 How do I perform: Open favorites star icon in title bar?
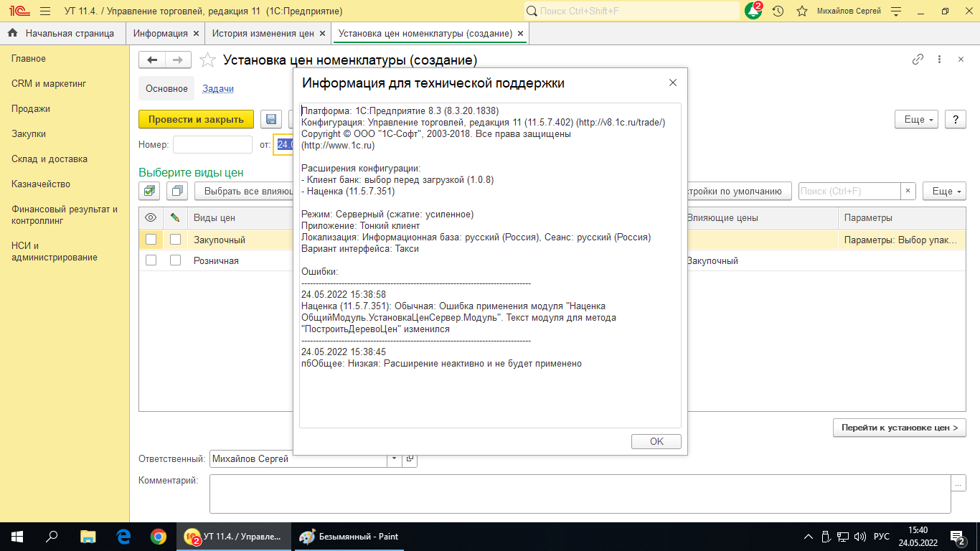coord(802,11)
